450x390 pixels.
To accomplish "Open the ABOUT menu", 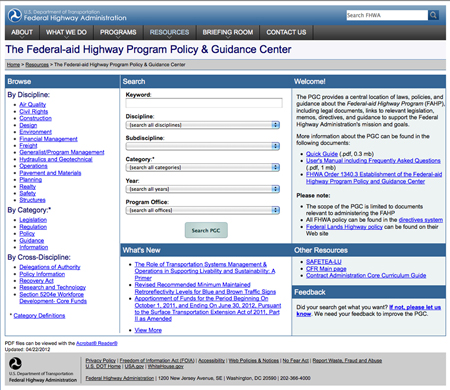I will pos(22,32).
